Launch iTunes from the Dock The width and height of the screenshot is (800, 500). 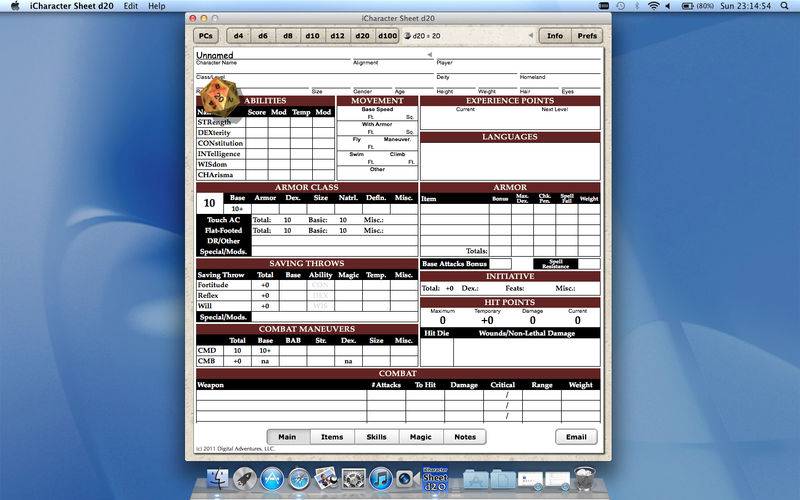380,479
